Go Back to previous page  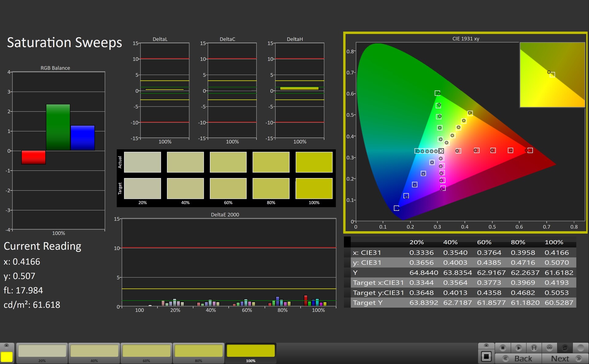click(x=518, y=358)
